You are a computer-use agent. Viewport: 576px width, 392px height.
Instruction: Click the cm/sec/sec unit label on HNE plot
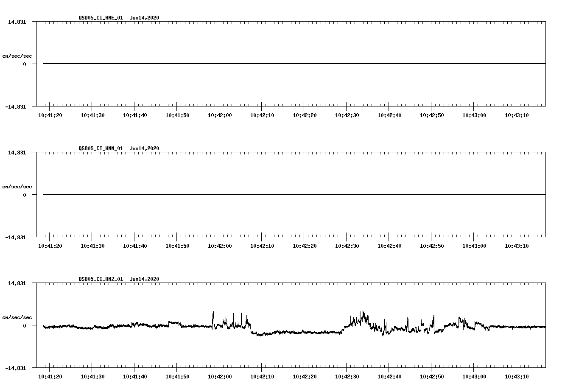[x=17, y=56]
